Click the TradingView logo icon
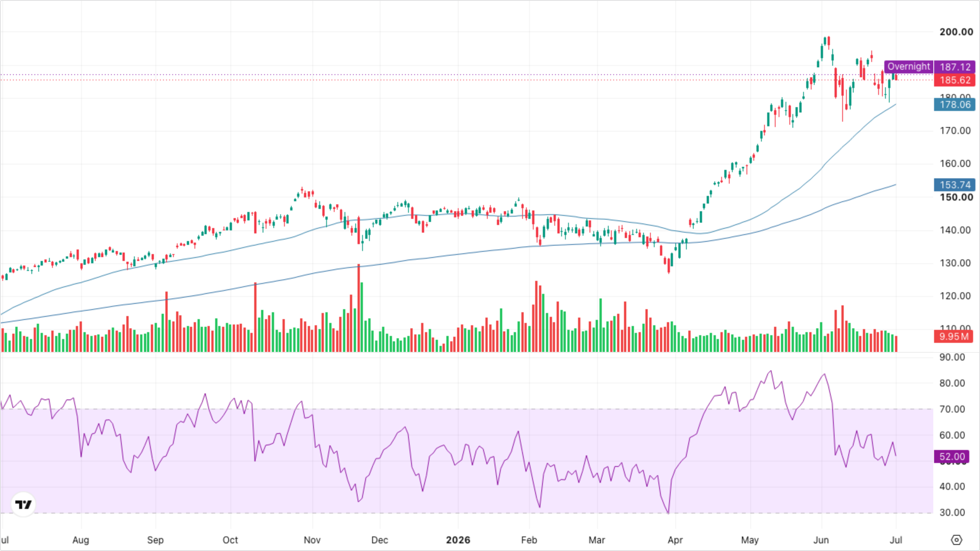The height and width of the screenshot is (551, 980). click(23, 504)
